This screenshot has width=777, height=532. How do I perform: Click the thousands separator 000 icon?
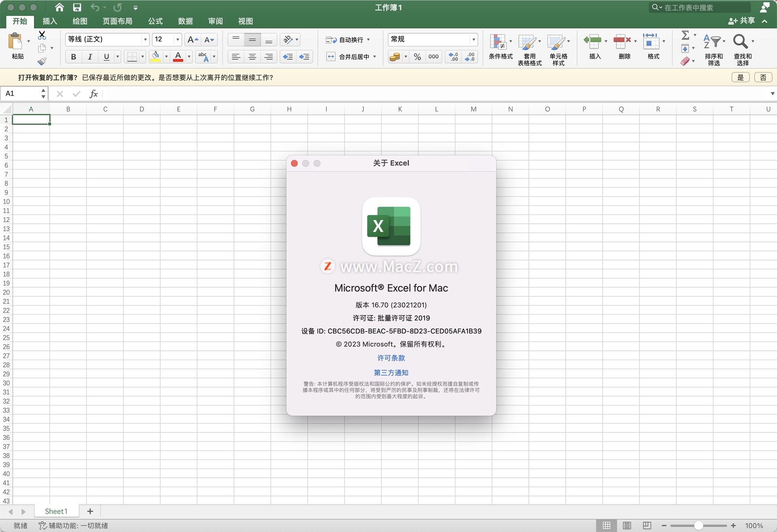433,57
